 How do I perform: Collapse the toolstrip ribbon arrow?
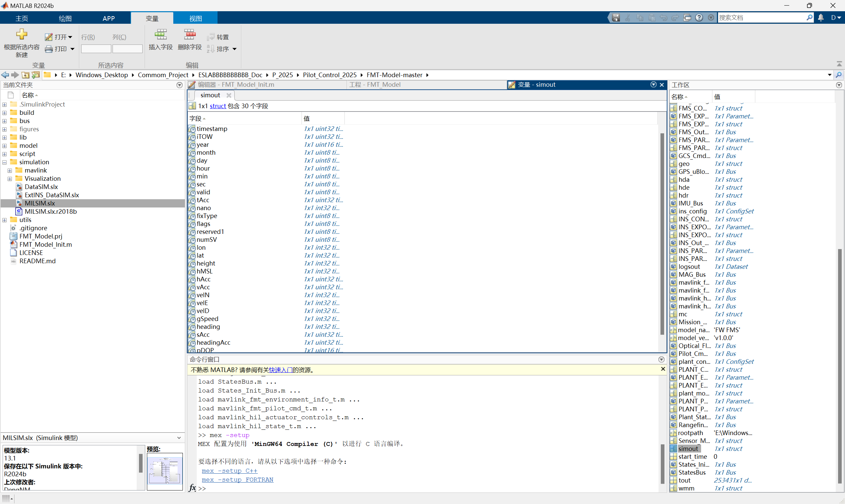(839, 64)
